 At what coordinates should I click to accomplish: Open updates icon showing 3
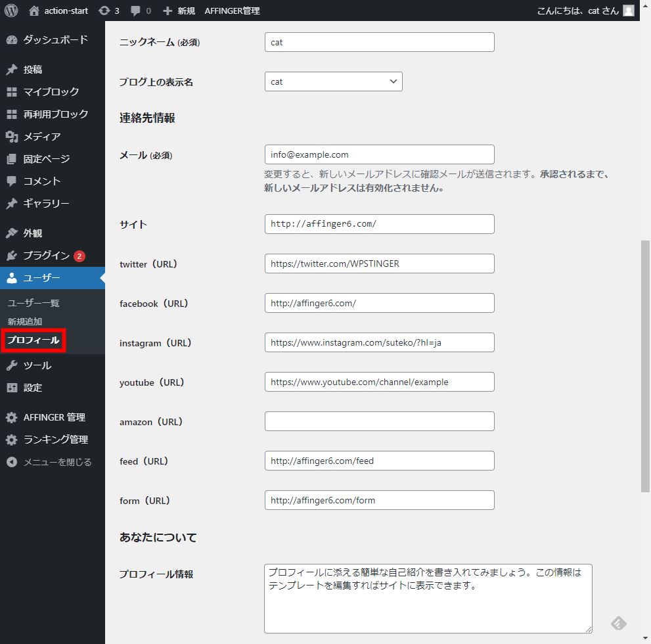coord(104,11)
